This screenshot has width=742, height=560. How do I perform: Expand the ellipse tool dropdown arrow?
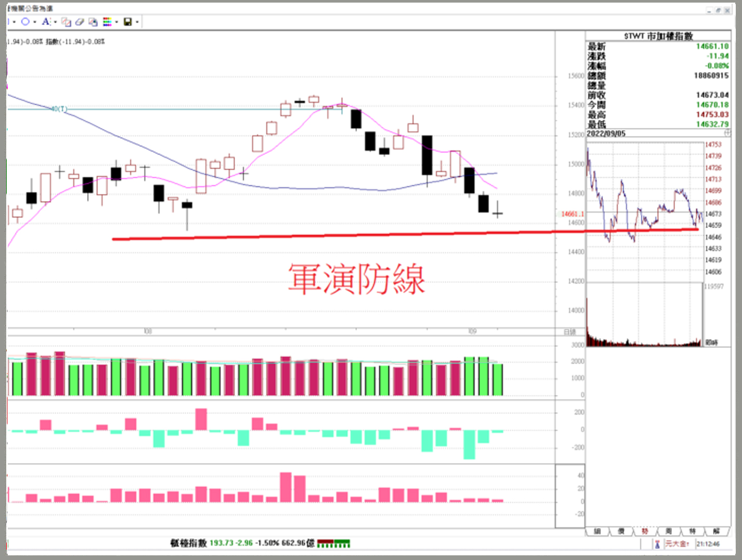pos(35,22)
